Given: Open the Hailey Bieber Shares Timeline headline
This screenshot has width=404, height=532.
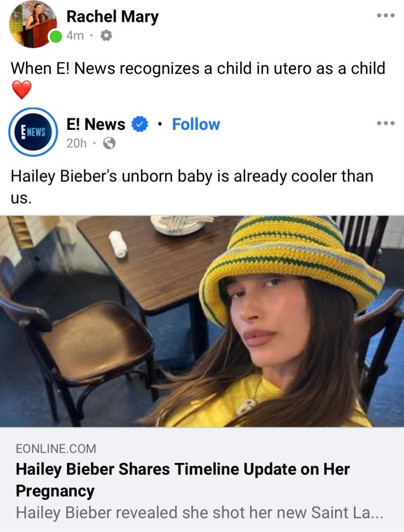Looking at the screenshot, I should [x=182, y=480].
